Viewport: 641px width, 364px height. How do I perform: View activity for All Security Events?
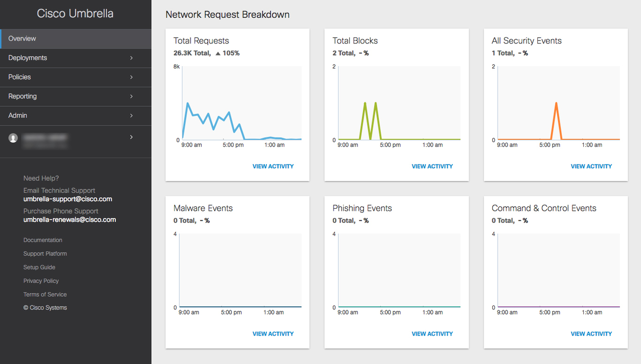pyautogui.click(x=591, y=166)
